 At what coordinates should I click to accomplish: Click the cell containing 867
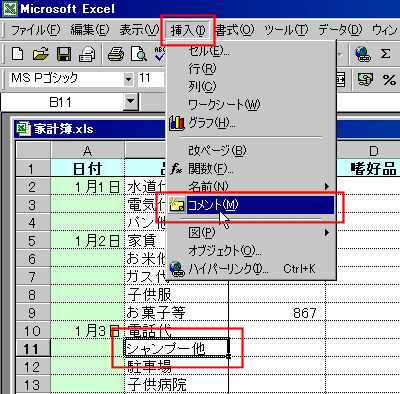[277, 313]
